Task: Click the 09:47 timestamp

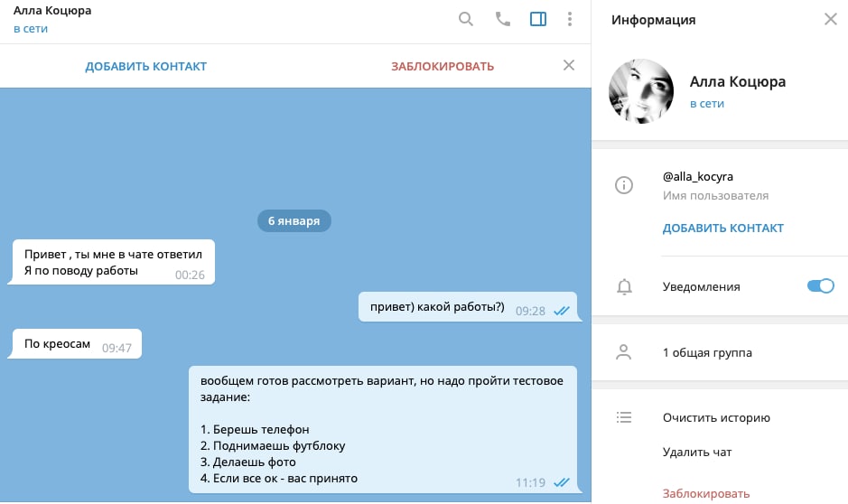Action: 116,348
